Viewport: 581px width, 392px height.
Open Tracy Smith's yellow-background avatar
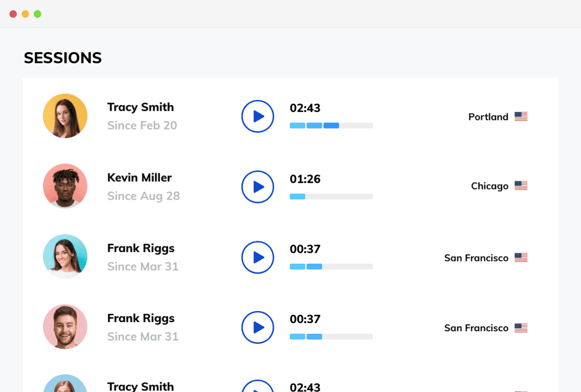[x=65, y=116]
